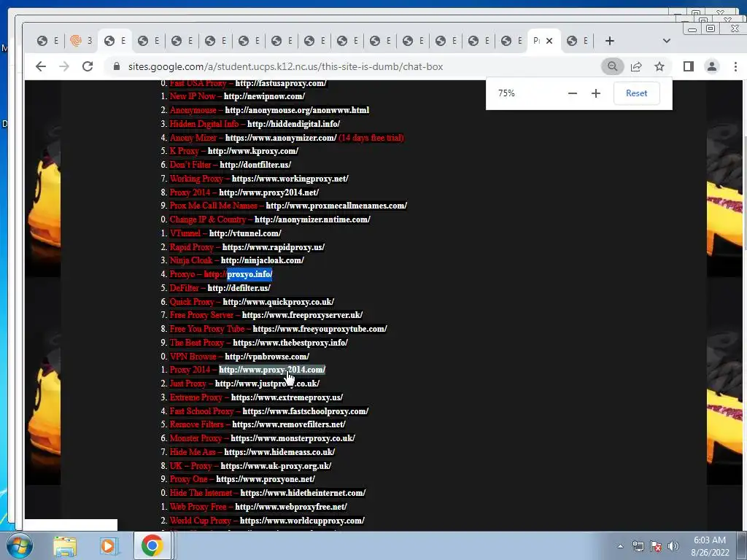Viewport: 747px width, 560px height.
Task: Open the uk-proxy.org.uk link
Action: (276, 466)
